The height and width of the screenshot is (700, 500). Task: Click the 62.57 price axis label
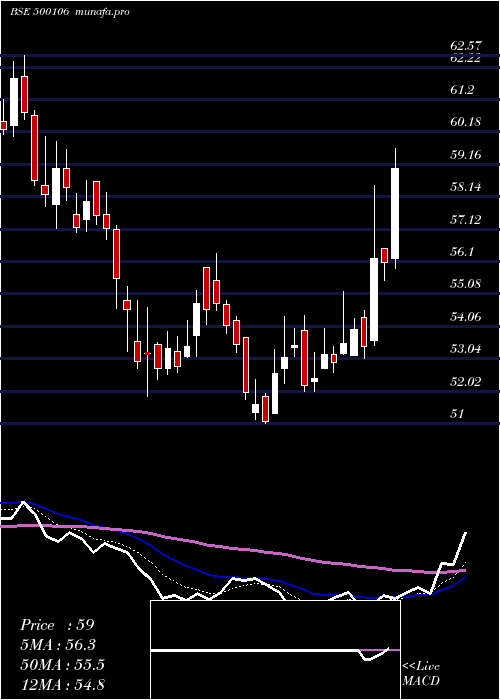[x=466, y=46]
